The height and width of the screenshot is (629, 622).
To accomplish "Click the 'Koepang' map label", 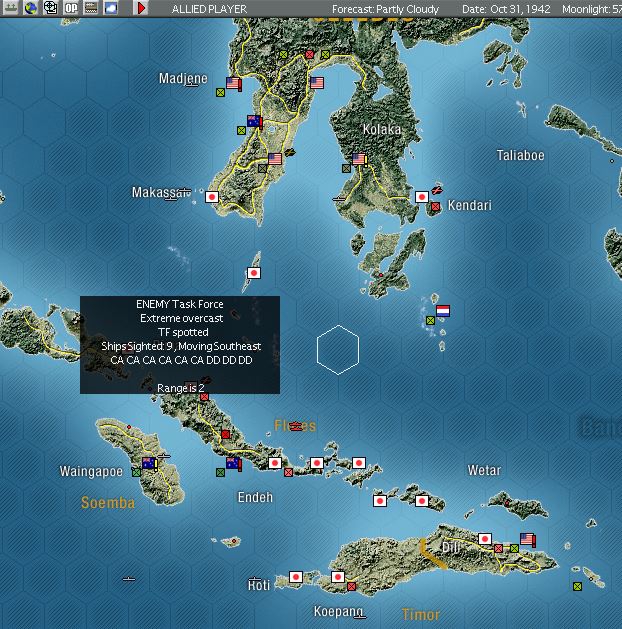I will (338, 612).
